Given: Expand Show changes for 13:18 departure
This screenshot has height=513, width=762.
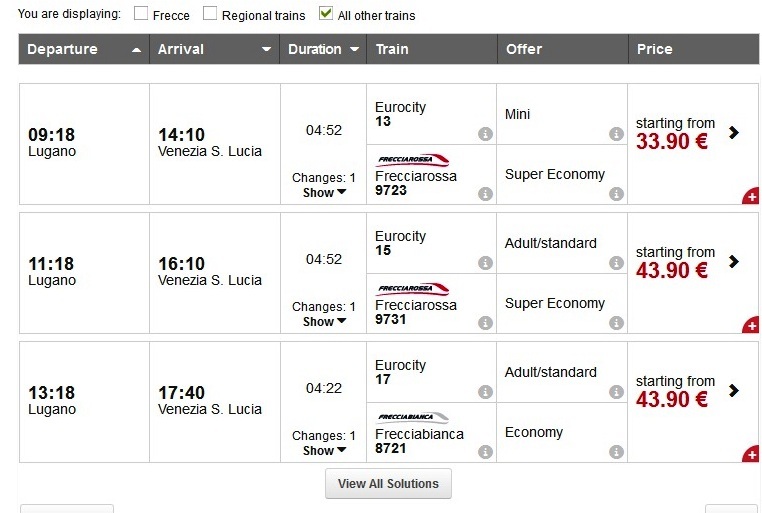Looking at the screenshot, I should click(324, 450).
